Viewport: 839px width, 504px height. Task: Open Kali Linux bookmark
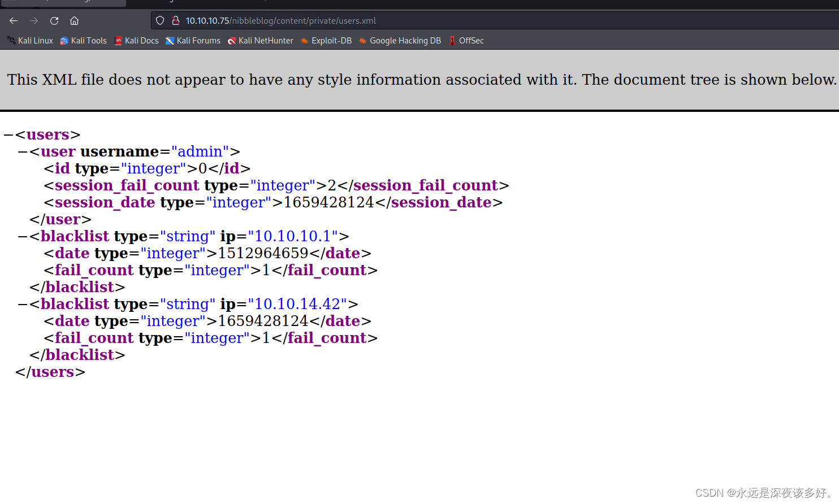pos(30,41)
